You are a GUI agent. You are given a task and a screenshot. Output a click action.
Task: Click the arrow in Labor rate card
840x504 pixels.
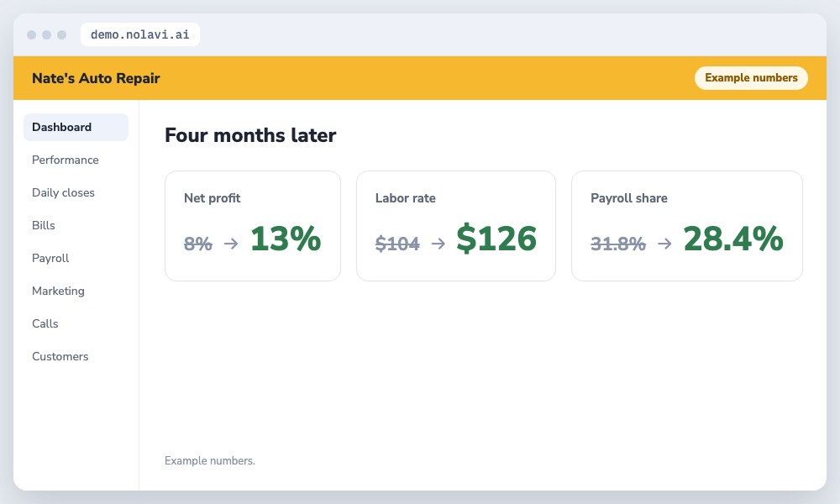click(x=438, y=244)
